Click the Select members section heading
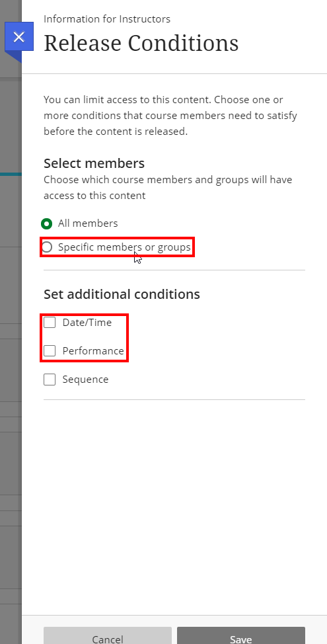327x644 pixels. (x=94, y=163)
